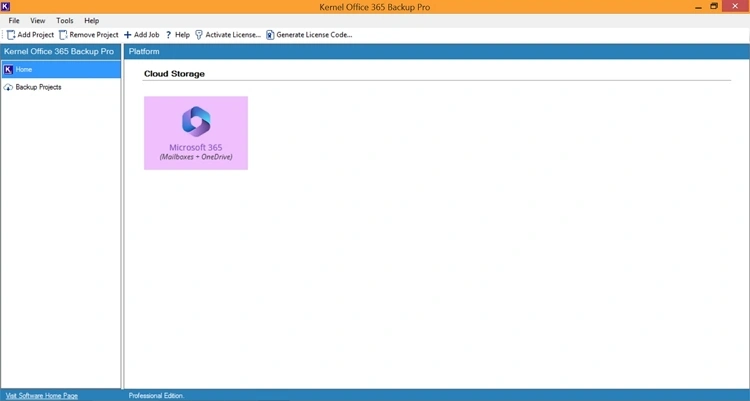The height and width of the screenshot is (401, 750).
Task: Click the Activate License... toolbar label
Action: 233,35
